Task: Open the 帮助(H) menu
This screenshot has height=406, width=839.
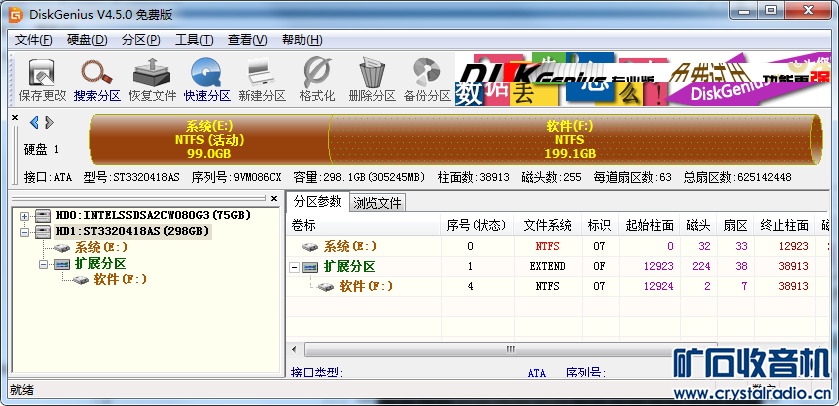Action: click(302, 40)
